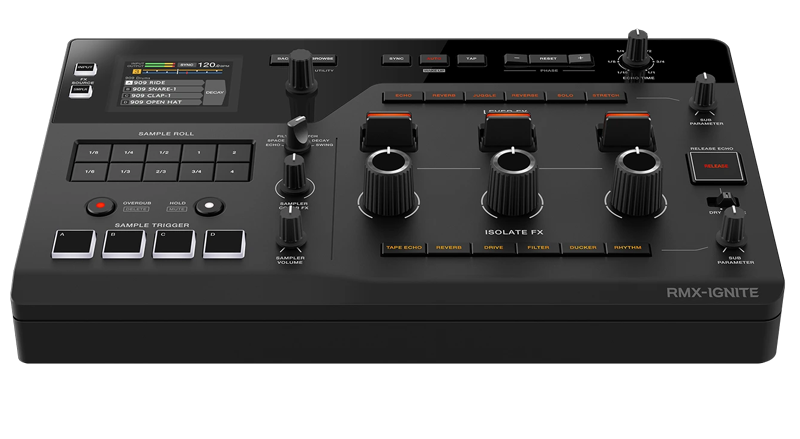The height and width of the screenshot is (439, 800).
Task: Select the FILTER Isolate FX button
Action: pyautogui.click(x=538, y=248)
